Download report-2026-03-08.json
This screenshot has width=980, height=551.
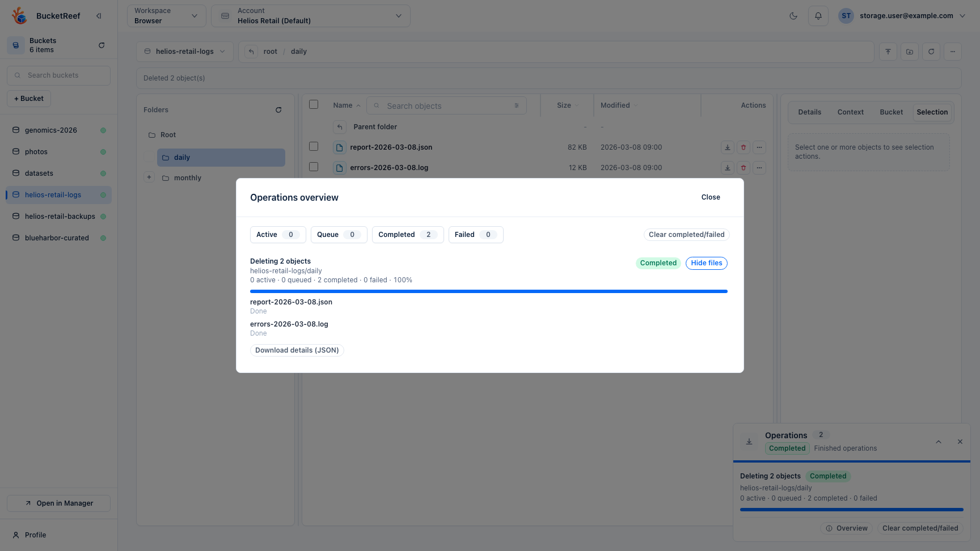pos(728,147)
